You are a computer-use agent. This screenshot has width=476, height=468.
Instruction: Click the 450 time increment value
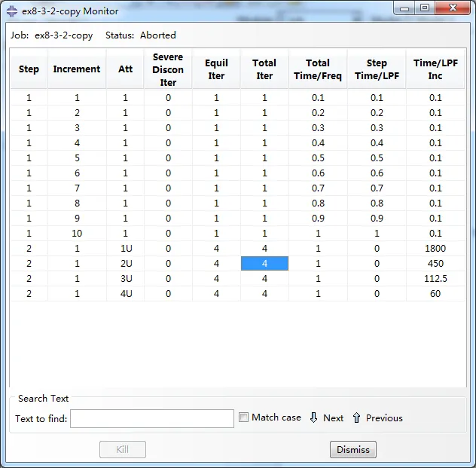point(435,263)
